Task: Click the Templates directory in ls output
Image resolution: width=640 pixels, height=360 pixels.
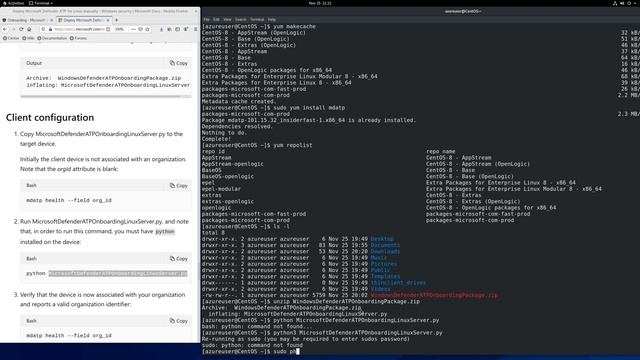Action: click(385, 277)
